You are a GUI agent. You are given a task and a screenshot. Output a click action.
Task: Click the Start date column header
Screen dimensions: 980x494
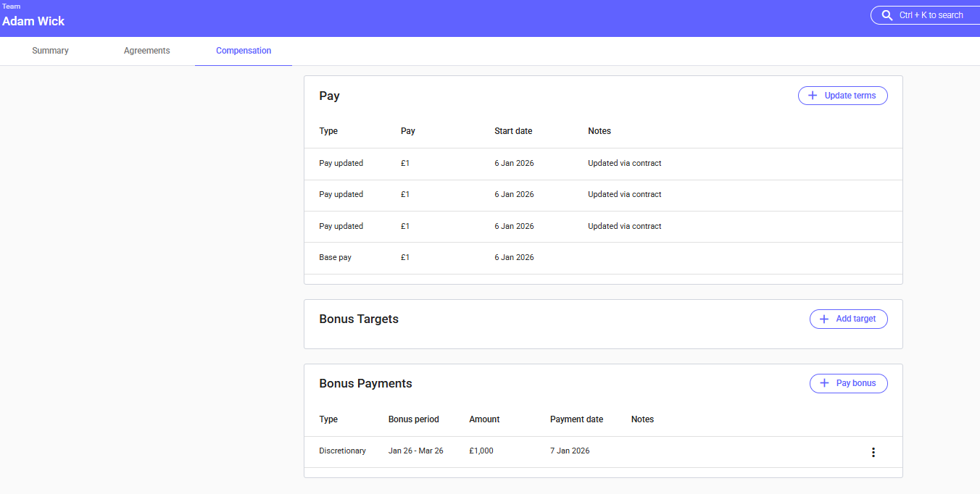(513, 131)
